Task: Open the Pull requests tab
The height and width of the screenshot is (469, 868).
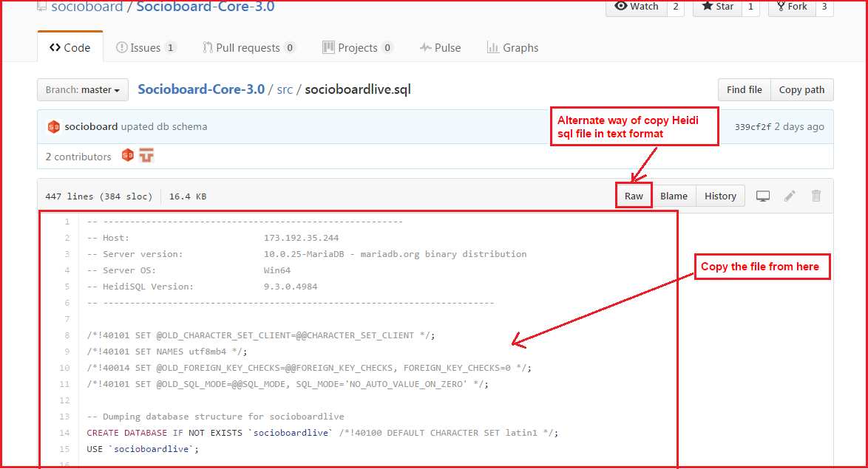Action: [x=248, y=47]
